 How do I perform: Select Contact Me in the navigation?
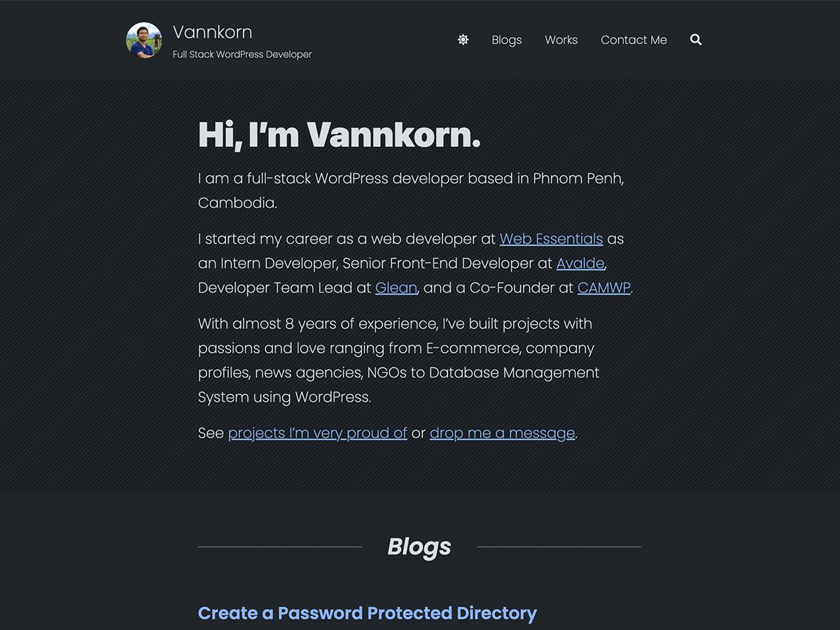tap(633, 40)
